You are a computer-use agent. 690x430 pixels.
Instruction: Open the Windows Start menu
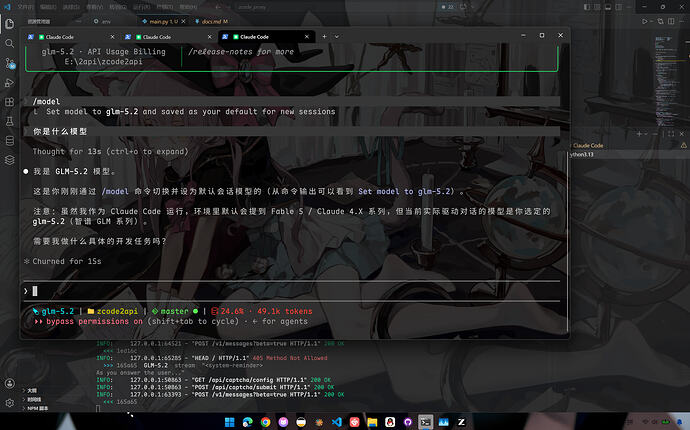tap(230, 422)
